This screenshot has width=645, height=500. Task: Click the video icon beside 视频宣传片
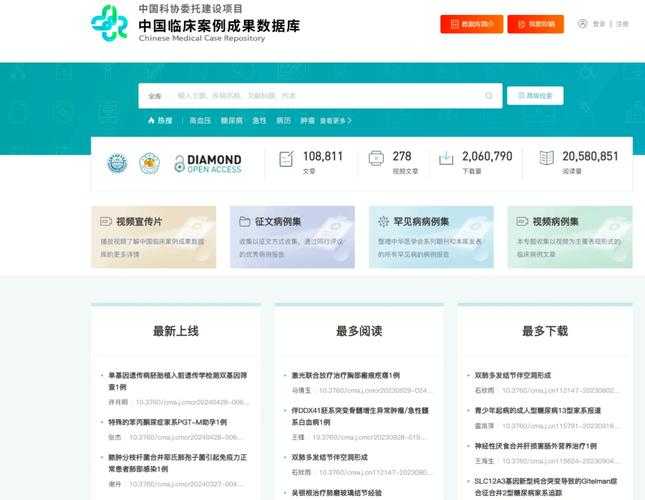[x=106, y=222]
